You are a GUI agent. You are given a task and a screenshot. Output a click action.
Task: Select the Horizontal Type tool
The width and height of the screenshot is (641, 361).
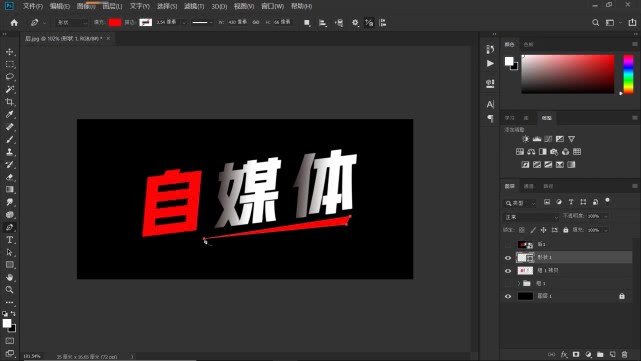[x=10, y=240]
